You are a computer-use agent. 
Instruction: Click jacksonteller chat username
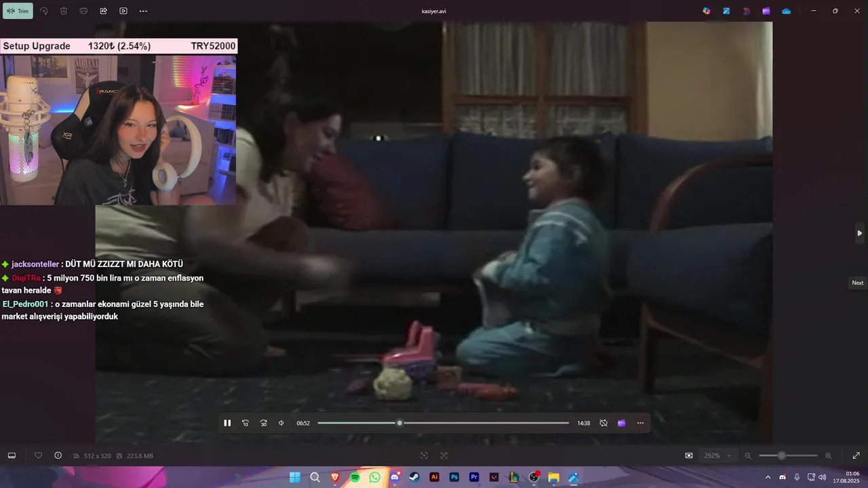tap(36, 264)
